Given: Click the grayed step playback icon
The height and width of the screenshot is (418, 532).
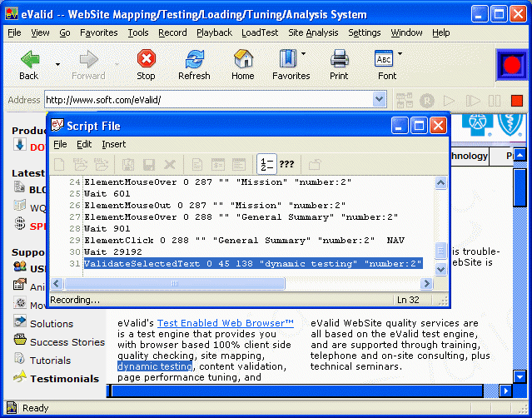Looking at the screenshot, I should click(473, 101).
